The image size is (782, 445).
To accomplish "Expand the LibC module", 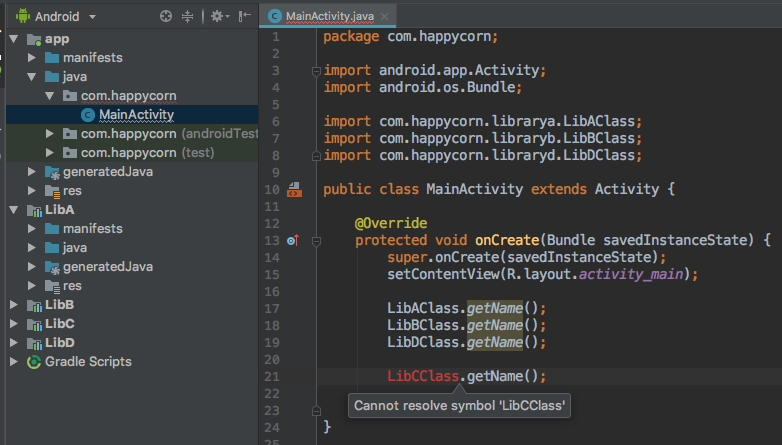I will point(13,323).
